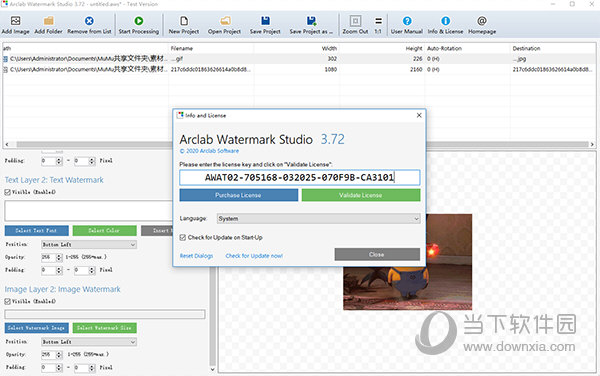Click the Validate License button
Screen dimensions: 600x376
pos(361,195)
